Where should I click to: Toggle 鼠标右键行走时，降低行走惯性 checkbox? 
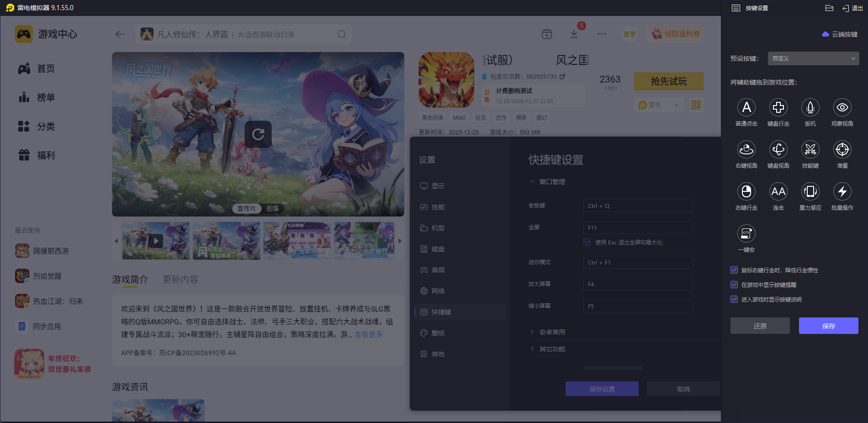click(x=734, y=270)
